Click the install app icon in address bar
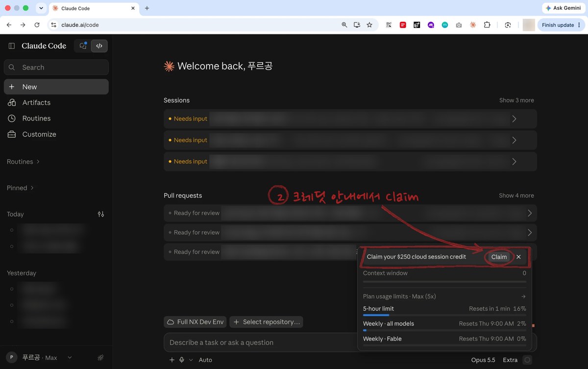This screenshot has width=588, height=369. click(357, 25)
